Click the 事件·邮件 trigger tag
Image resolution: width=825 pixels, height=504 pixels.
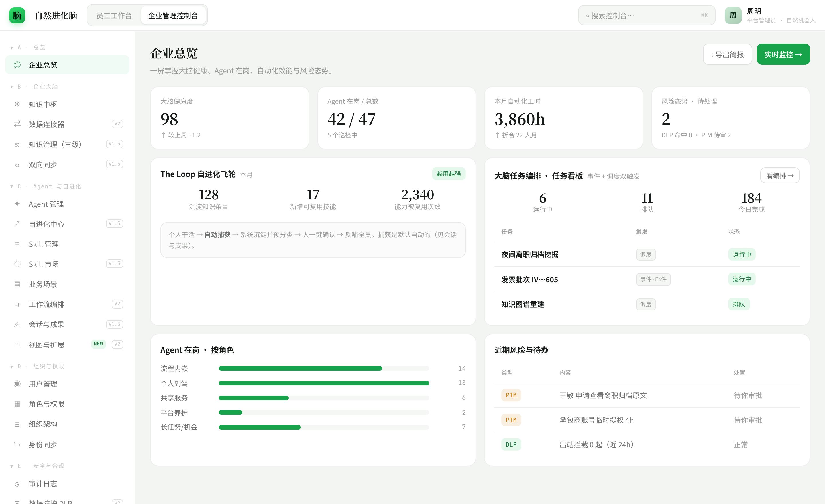[x=653, y=279]
